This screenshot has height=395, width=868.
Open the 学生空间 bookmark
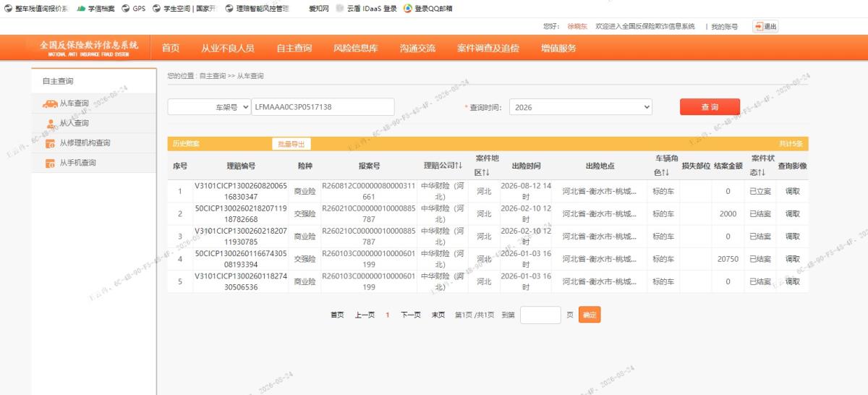click(184, 8)
